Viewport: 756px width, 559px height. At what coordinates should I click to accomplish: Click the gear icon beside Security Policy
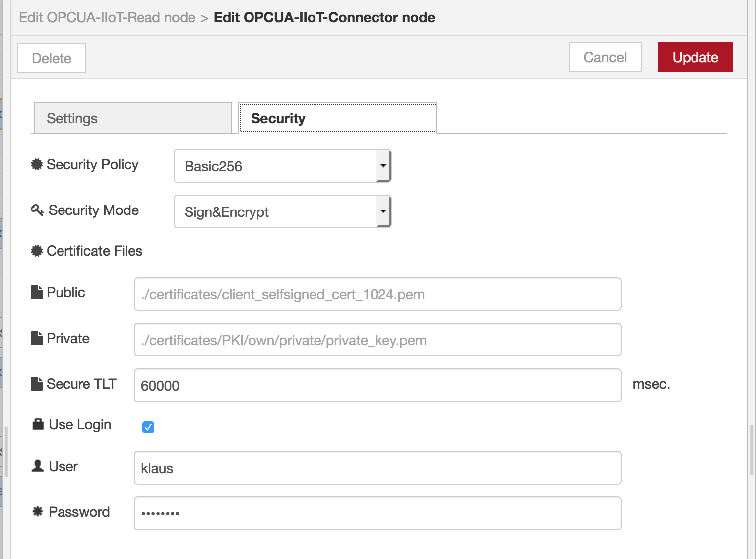[x=36, y=164]
